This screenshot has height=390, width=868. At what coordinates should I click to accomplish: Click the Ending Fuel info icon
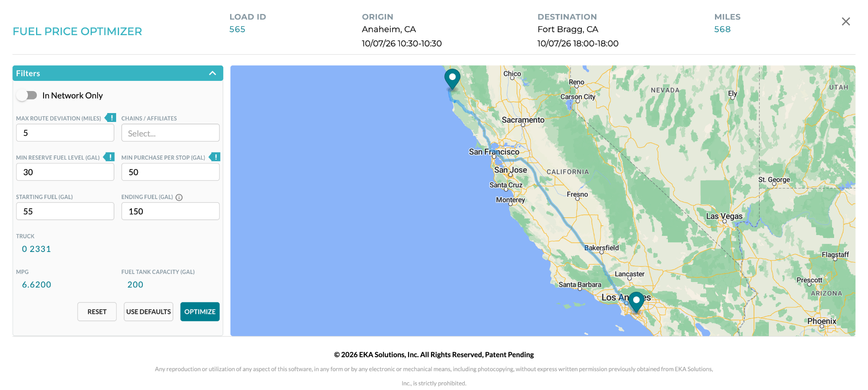pyautogui.click(x=179, y=197)
